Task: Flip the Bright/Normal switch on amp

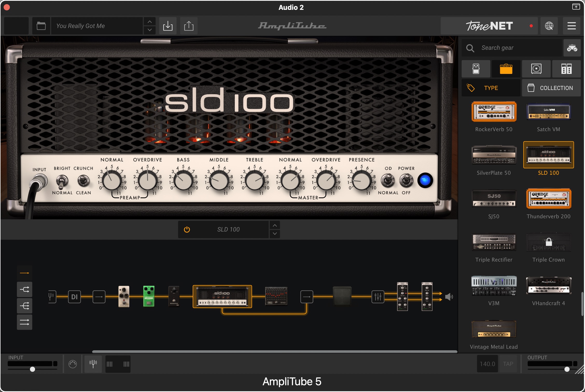Action: point(62,181)
